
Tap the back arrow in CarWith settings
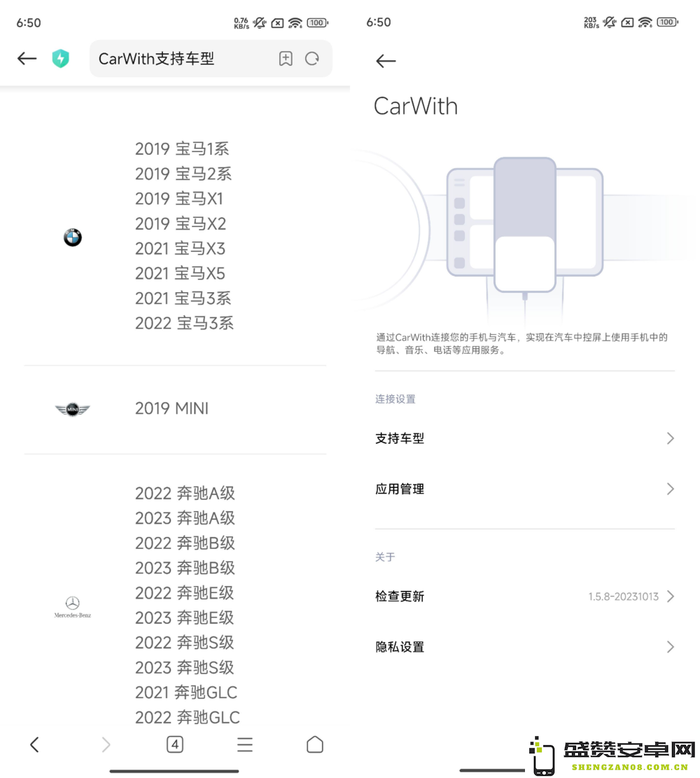tap(386, 61)
